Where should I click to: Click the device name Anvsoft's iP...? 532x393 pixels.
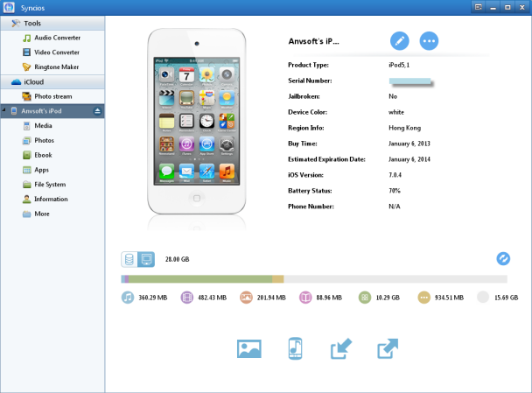pos(313,41)
